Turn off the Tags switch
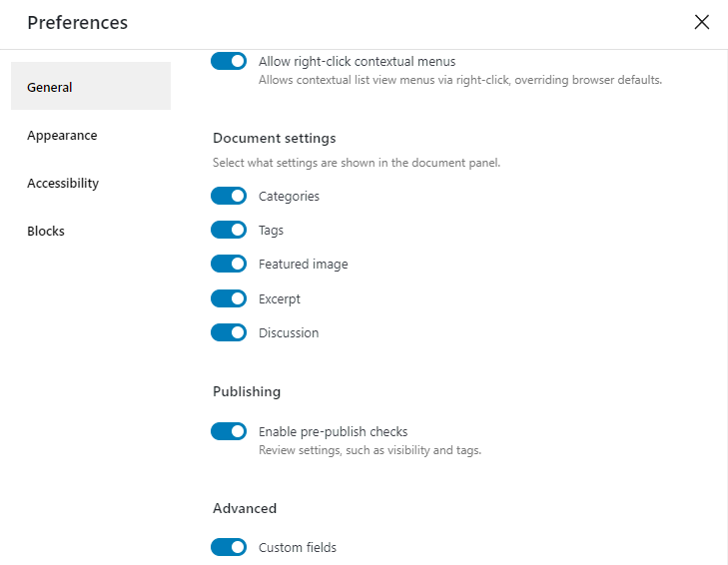 tap(229, 230)
